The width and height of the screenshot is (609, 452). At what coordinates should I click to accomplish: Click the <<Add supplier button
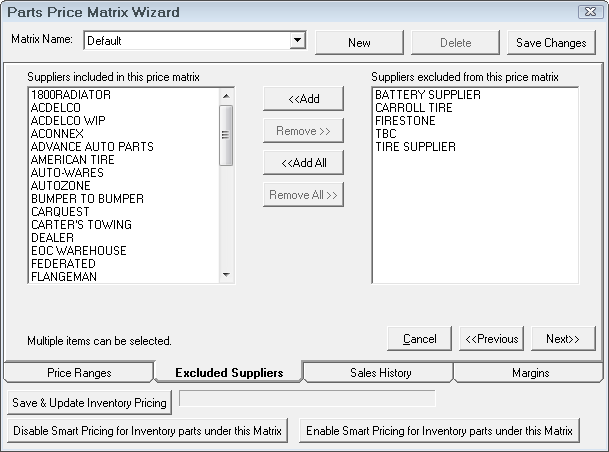[x=303, y=98]
